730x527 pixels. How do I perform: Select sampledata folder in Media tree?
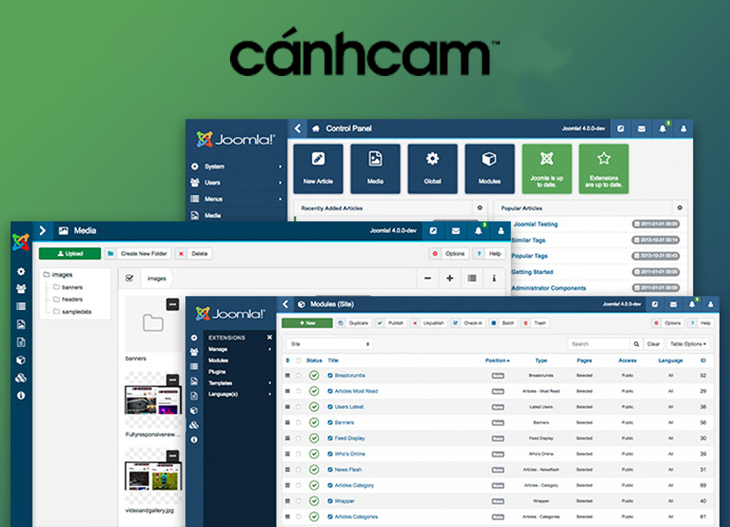click(x=72, y=311)
